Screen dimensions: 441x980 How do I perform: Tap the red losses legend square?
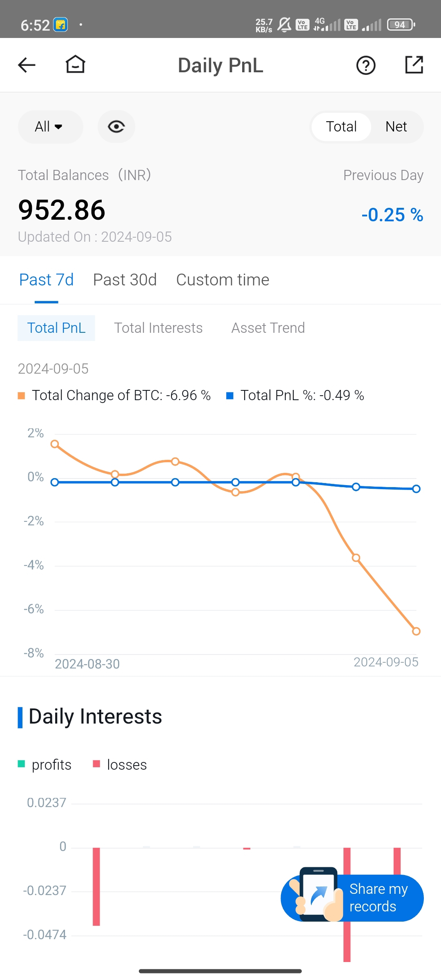(97, 764)
